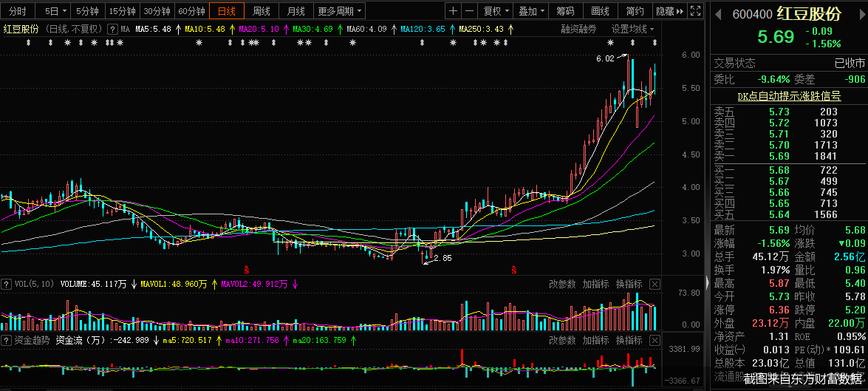Select the 60分钟 period tab
The width and height of the screenshot is (868, 391).
pos(191,11)
